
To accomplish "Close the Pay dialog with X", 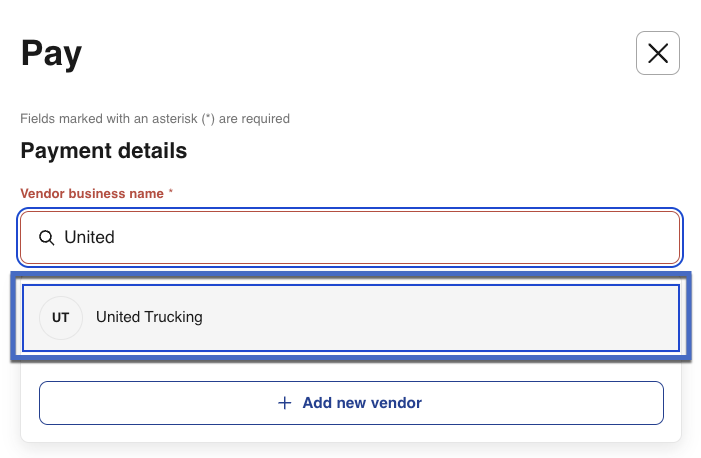I will point(657,54).
